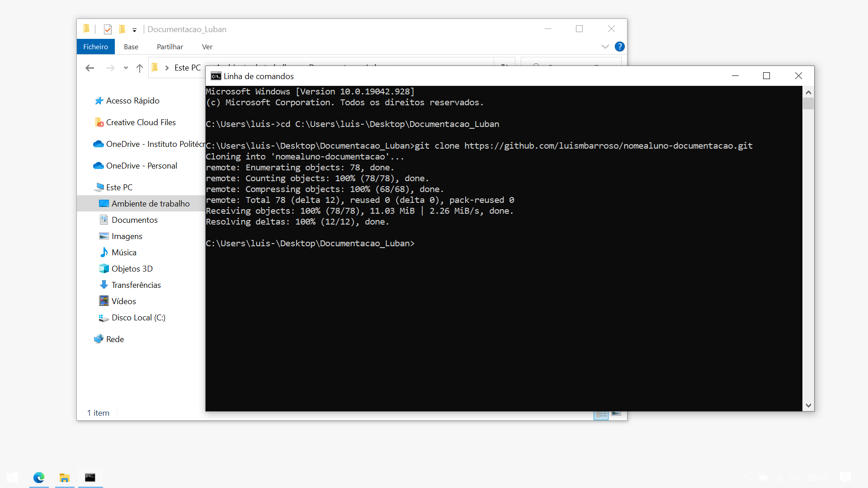The image size is (868, 488).
Task: Open the Ficheiro tab in Explorer
Action: pos(95,47)
